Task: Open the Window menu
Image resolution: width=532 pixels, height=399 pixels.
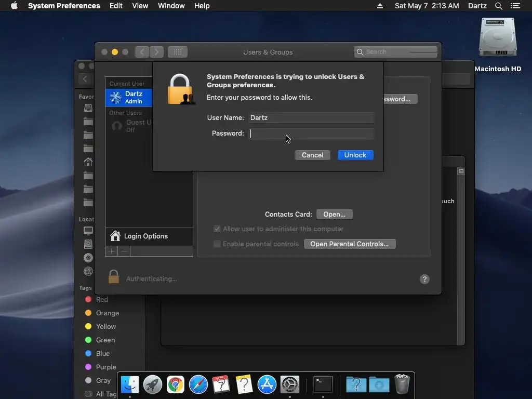Action: pyautogui.click(x=171, y=6)
